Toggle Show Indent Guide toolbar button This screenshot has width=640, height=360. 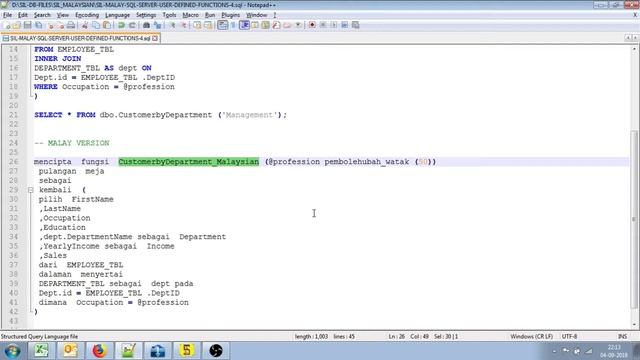[x=244, y=25]
